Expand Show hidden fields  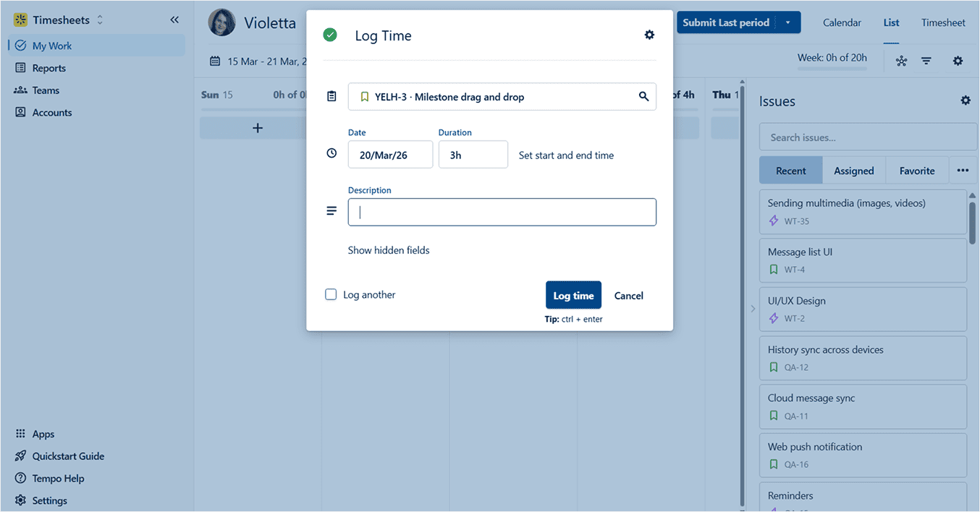388,250
